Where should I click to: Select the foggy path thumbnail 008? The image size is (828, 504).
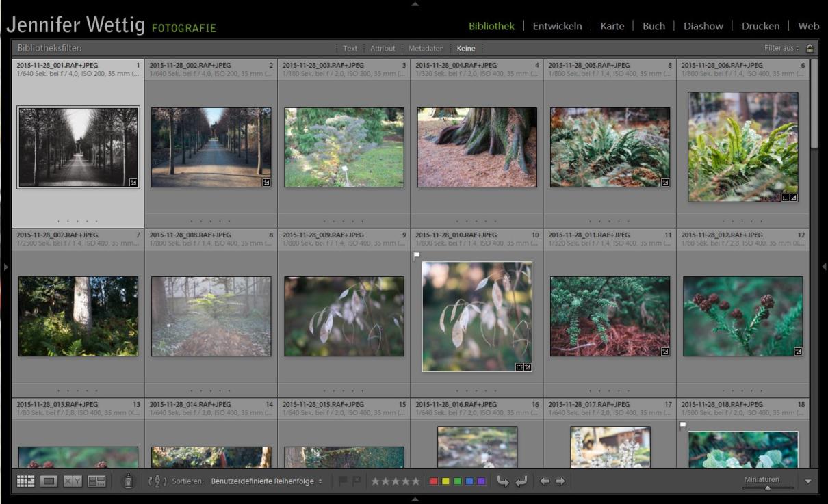click(x=211, y=316)
